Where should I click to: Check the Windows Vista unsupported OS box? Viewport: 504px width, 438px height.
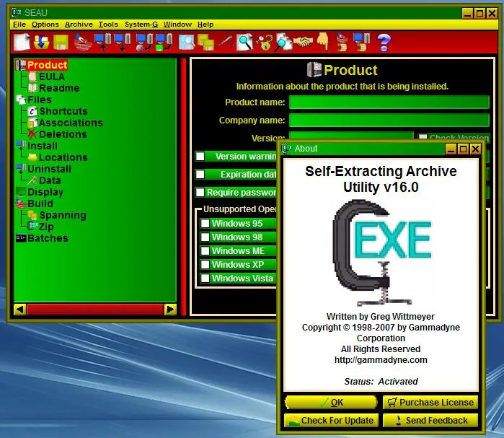tap(205, 279)
